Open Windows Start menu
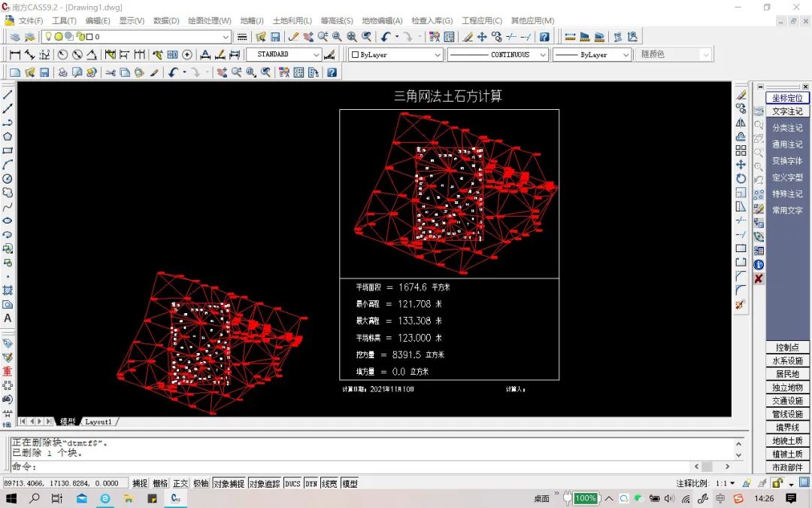Image resolution: width=812 pixels, height=508 pixels. click(11, 499)
